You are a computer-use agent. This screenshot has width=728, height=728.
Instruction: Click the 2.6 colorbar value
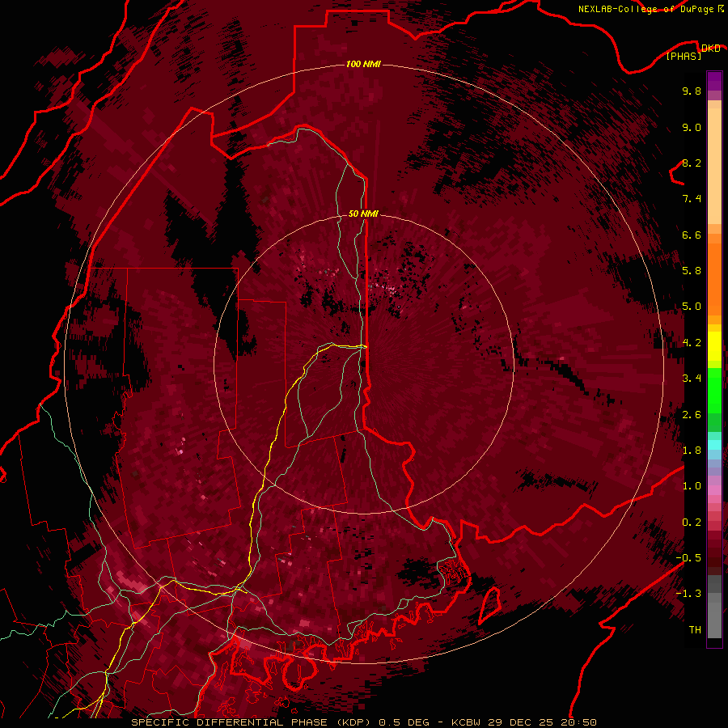[x=692, y=415]
